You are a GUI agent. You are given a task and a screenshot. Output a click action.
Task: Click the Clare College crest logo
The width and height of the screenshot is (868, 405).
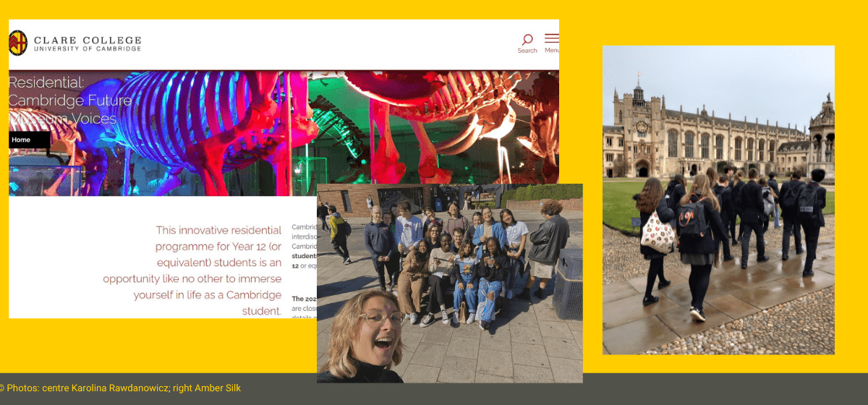tap(18, 43)
